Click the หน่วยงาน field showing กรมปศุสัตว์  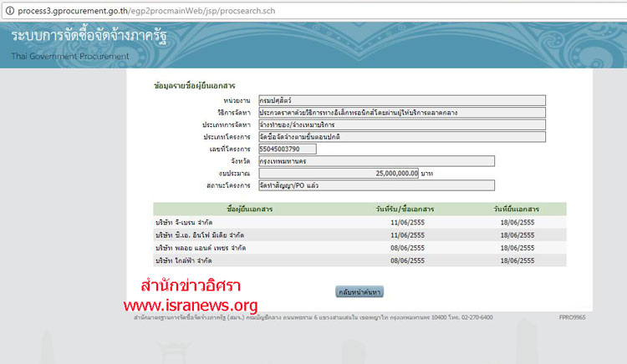401,100
